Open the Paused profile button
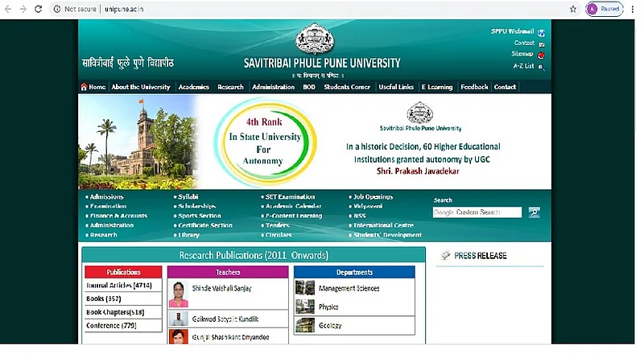Image resolution: width=644 pixels, height=362 pixels. point(605,9)
